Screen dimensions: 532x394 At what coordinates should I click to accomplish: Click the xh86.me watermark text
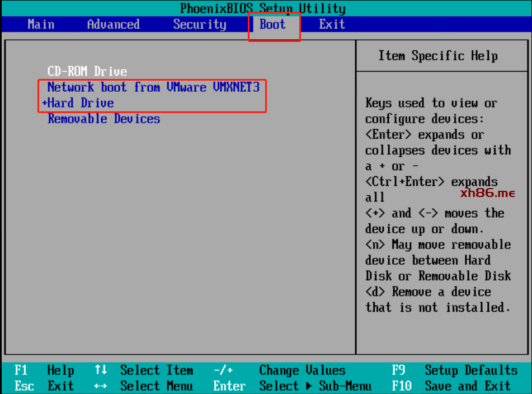point(487,193)
